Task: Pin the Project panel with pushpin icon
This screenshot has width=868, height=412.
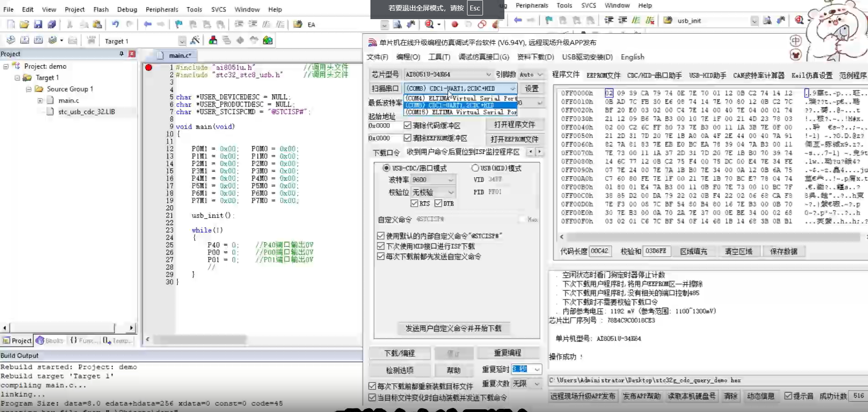Action: click(121, 54)
